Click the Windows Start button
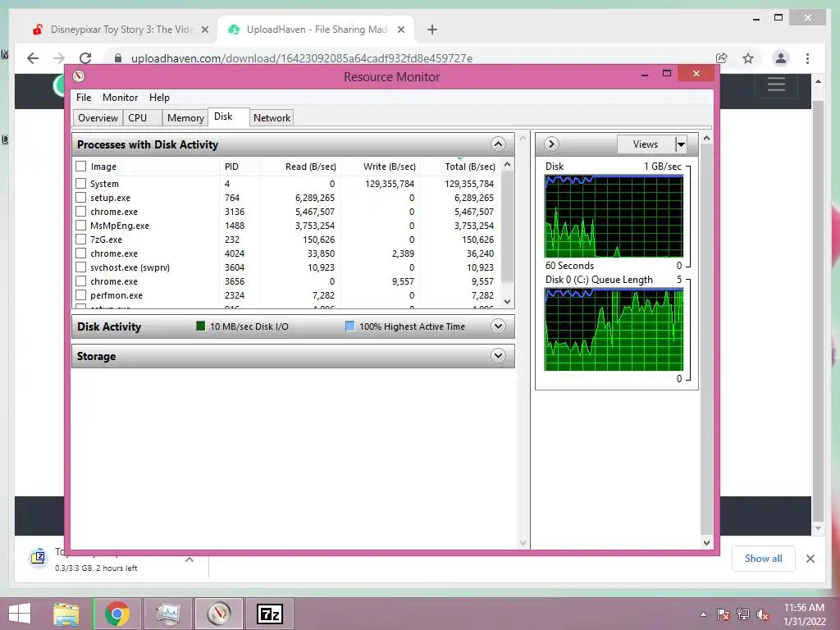This screenshot has width=840, height=630. tap(20, 614)
